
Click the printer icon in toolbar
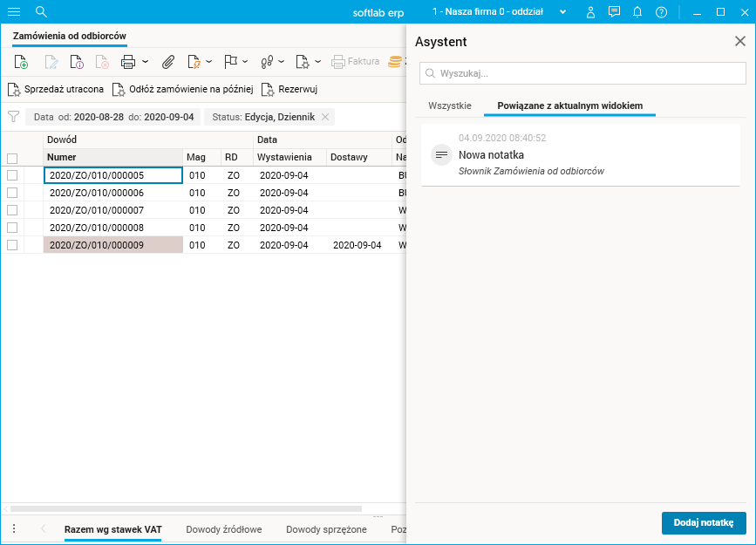(x=128, y=62)
